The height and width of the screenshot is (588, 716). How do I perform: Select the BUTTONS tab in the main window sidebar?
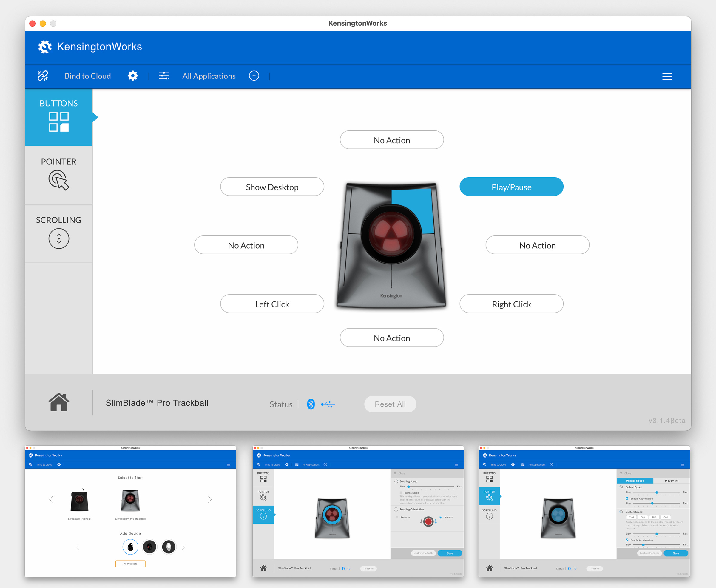click(58, 117)
